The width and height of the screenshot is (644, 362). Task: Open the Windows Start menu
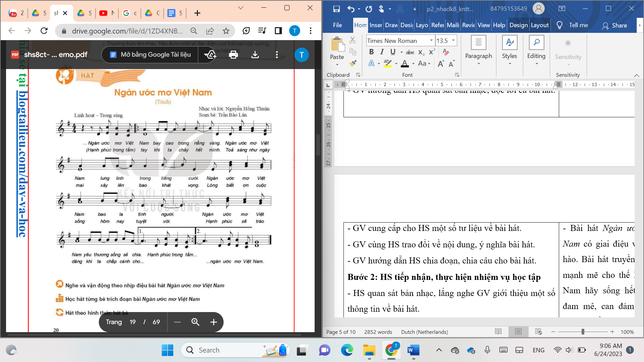(167, 350)
